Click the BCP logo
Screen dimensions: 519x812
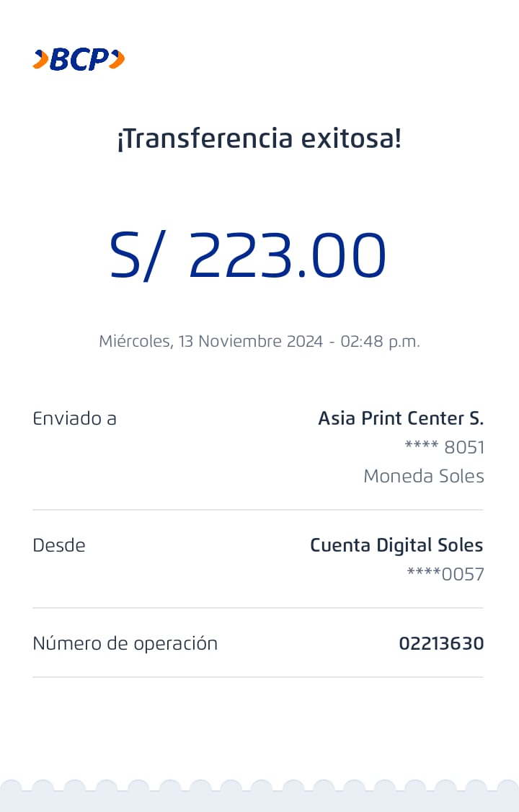point(79,59)
